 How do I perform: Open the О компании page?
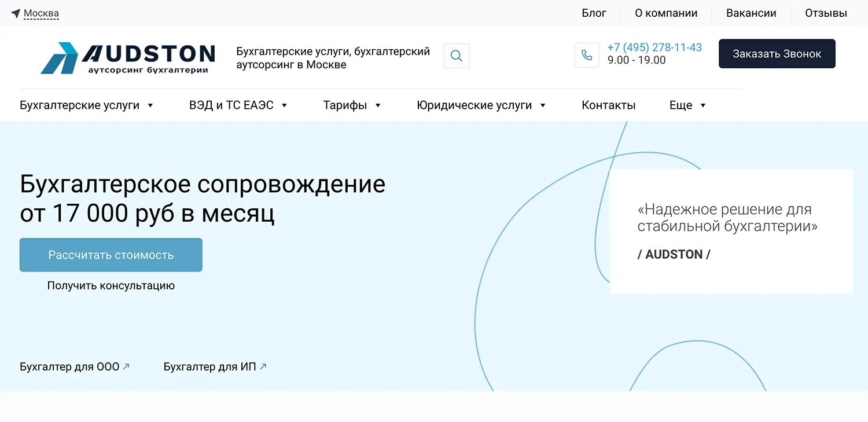click(665, 13)
